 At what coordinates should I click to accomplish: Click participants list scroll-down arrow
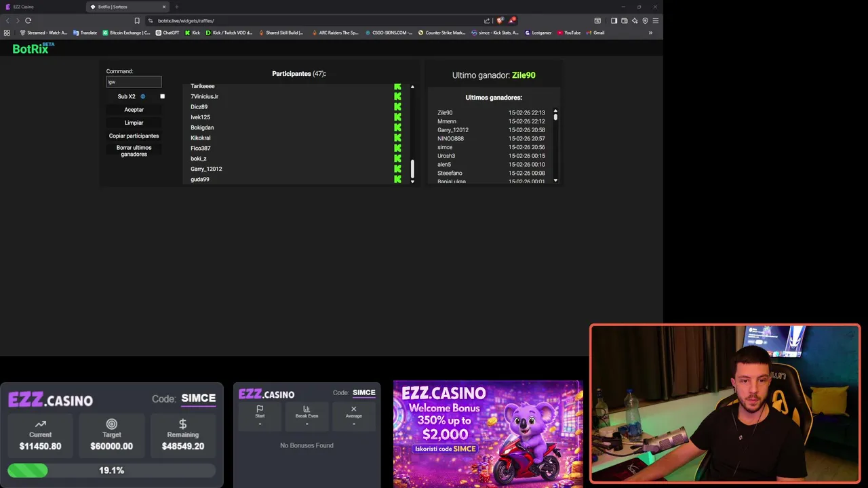412,181
